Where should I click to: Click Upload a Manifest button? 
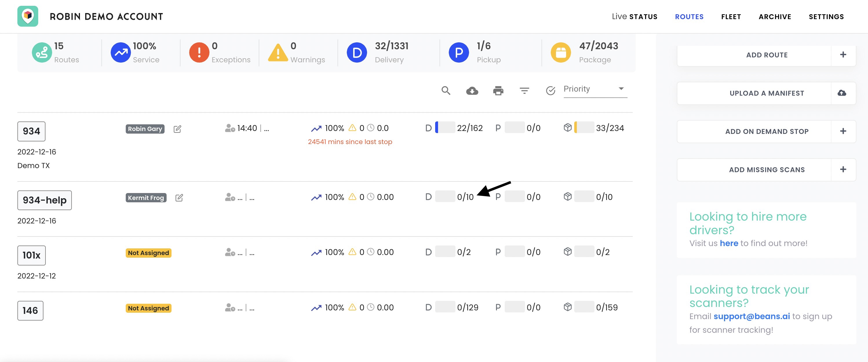click(x=766, y=93)
